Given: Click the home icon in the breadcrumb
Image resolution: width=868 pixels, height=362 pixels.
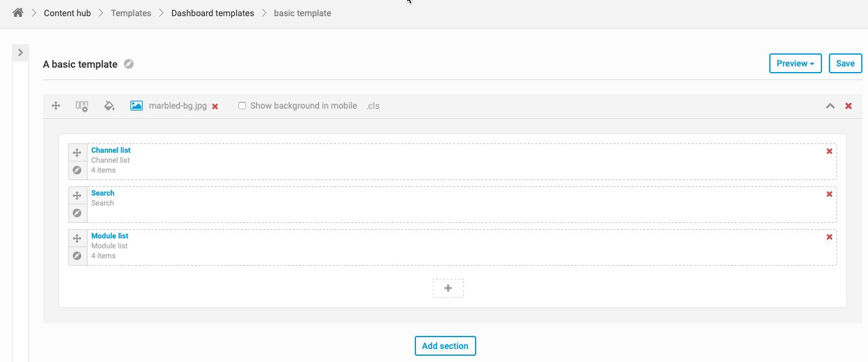Looking at the screenshot, I should click(18, 13).
